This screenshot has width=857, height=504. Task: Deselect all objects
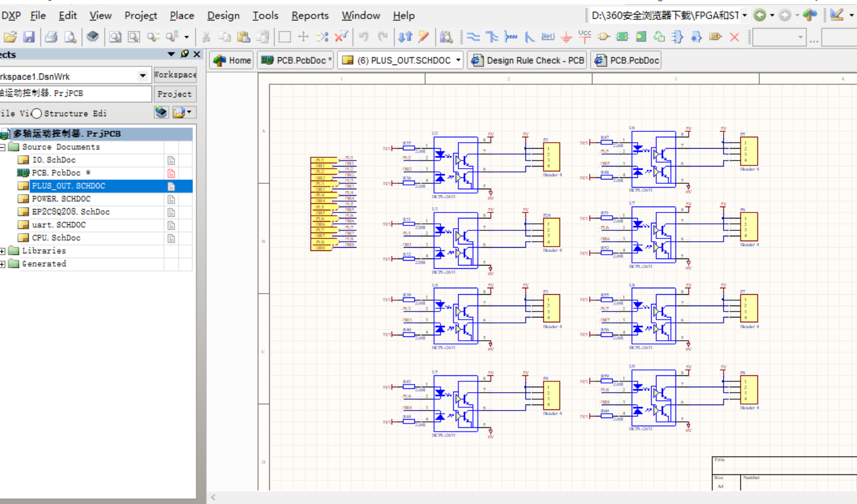coord(322,37)
